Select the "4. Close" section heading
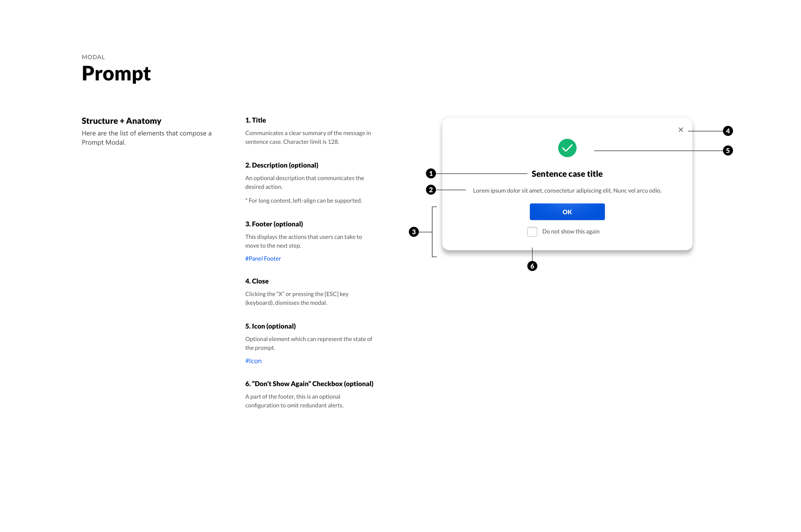801x532 pixels. pyautogui.click(x=257, y=281)
